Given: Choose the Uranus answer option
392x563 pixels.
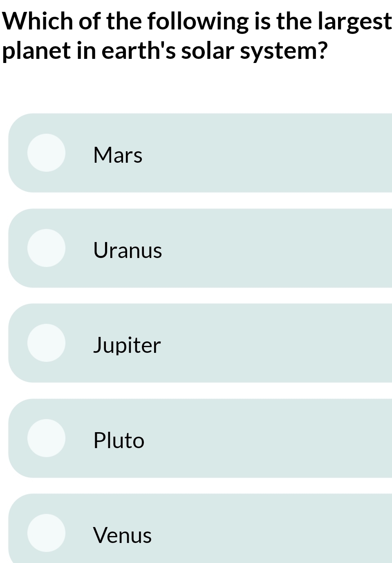Looking at the screenshot, I should click(196, 248).
